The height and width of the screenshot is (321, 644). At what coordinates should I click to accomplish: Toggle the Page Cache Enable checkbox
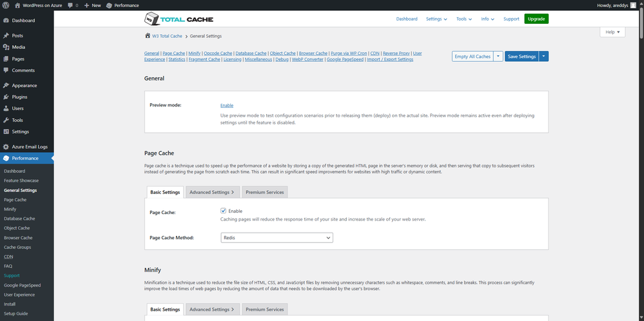pos(224,211)
